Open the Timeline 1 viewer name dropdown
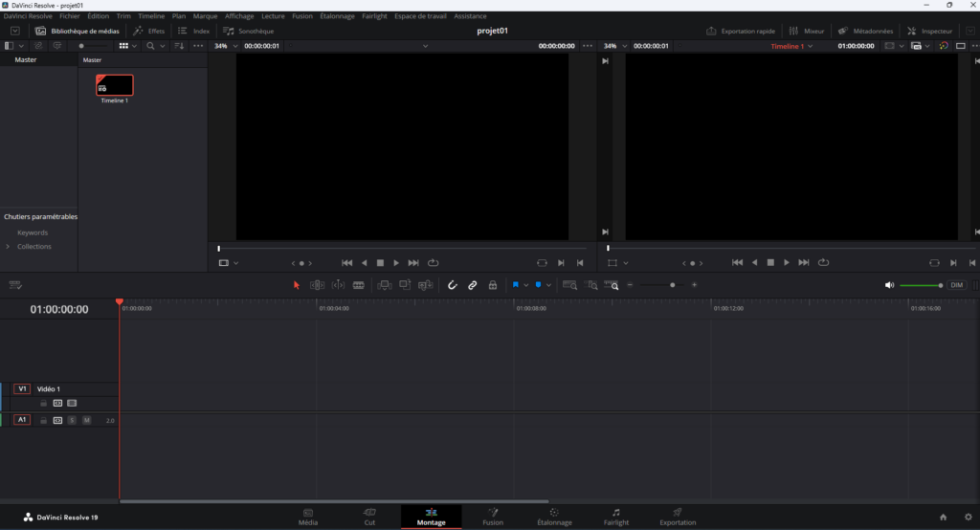 coord(811,46)
